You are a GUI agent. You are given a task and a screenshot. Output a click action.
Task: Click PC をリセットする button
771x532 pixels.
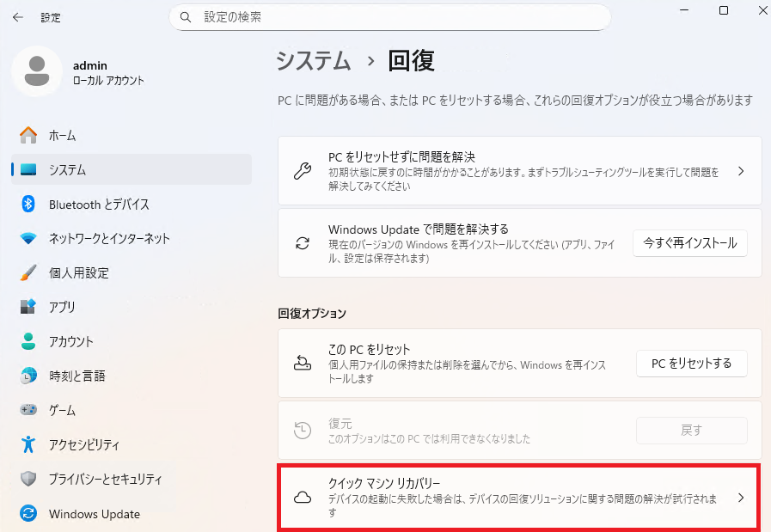click(x=691, y=364)
